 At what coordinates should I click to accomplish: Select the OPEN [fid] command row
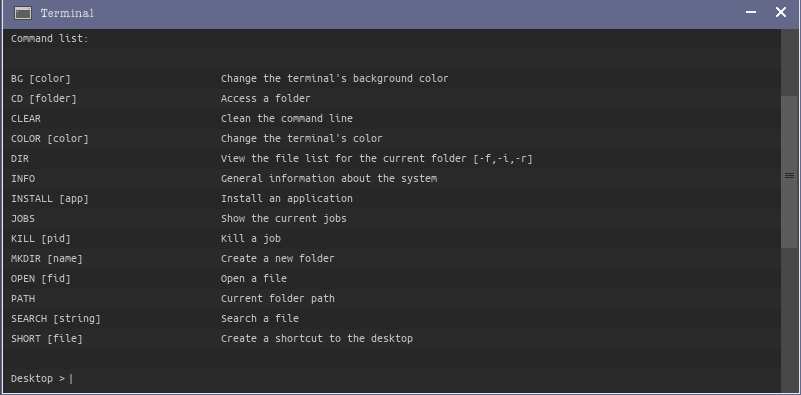392,278
